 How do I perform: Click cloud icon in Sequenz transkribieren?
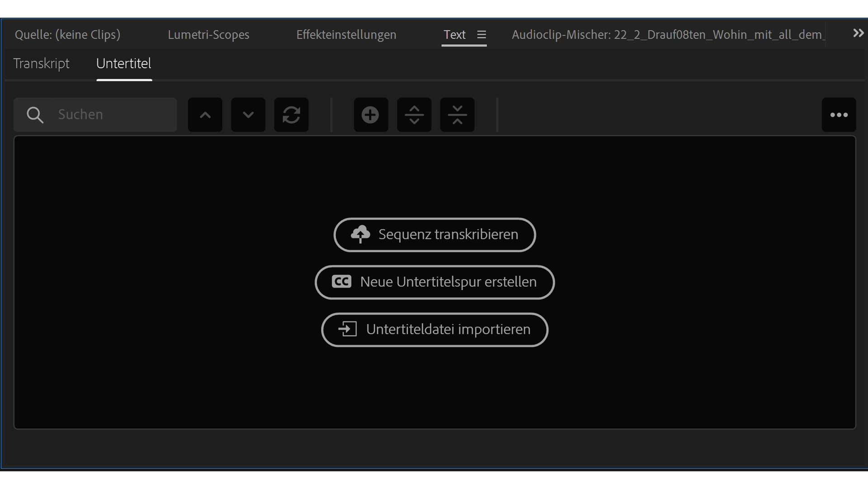tap(360, 234)
